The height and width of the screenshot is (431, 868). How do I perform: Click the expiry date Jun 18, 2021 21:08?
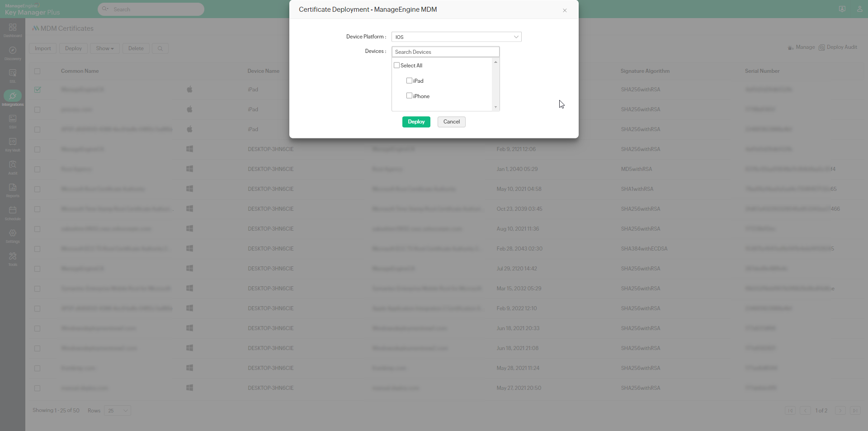tap(518, 348)
